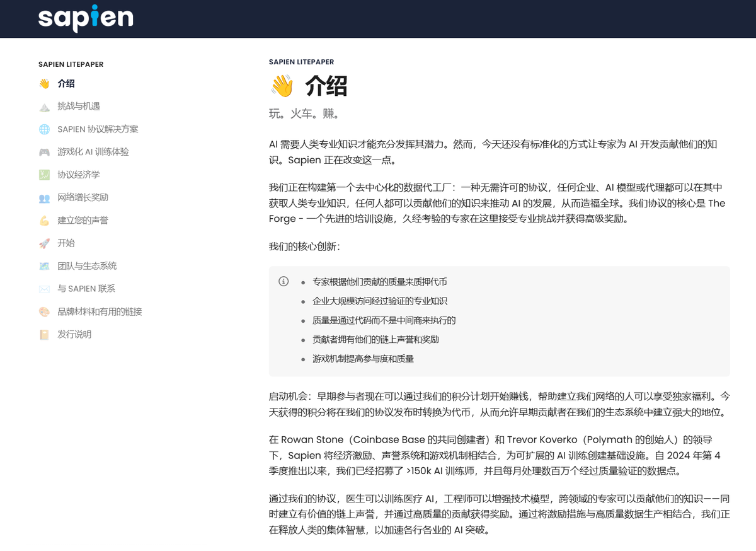Click the Sapien logo in the header
This screenshot has width=756, height=551.
pyautogui.click(x=86, y=18)
